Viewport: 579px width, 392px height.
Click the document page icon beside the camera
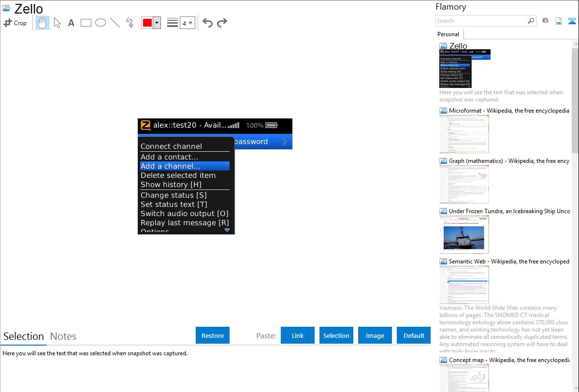coord(559,21)
